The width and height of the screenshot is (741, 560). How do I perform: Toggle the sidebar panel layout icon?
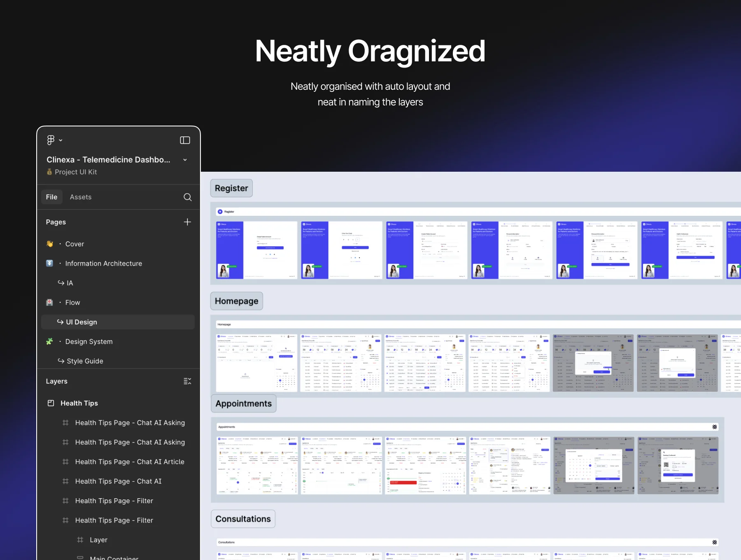tap(185, 140)
